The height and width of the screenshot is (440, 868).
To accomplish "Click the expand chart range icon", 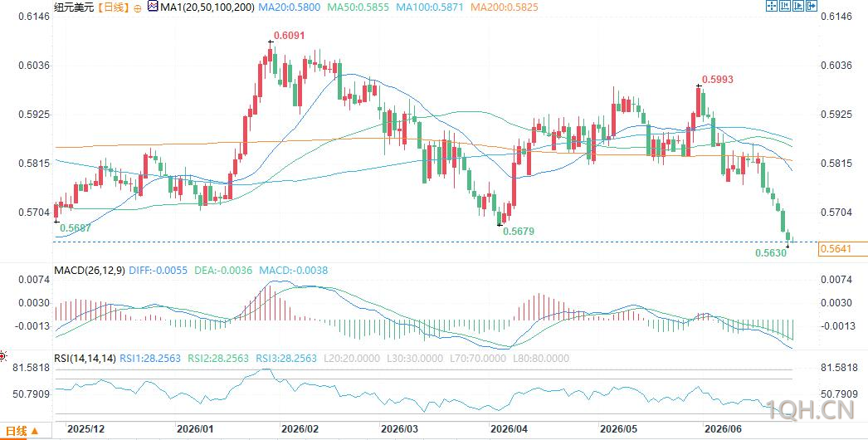I will [798, 6].
